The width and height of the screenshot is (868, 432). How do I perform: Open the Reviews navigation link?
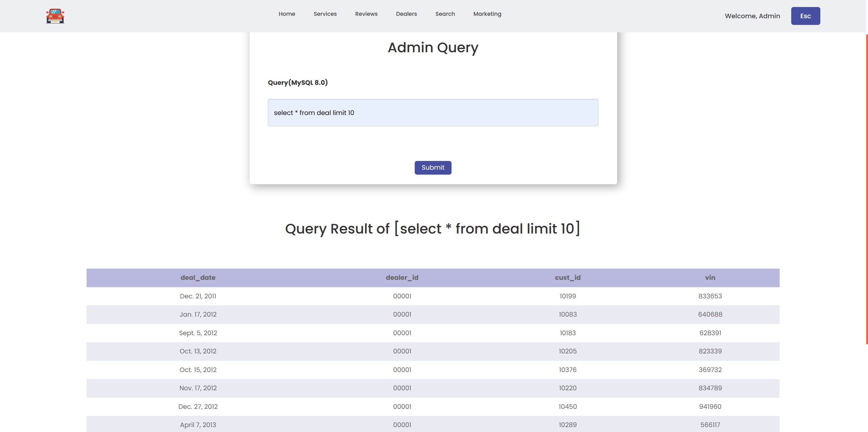(x=366, y=14)
